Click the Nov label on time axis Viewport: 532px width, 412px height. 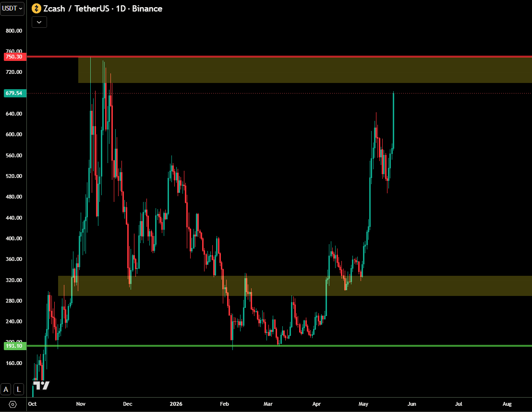(81, 404)
